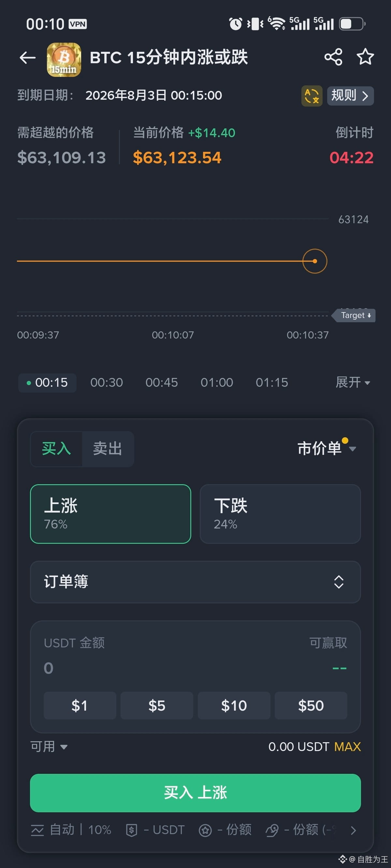The width and height of the screenshot is (391, 868).
Task: Tap the USDT fee icon at bottom
Action: 131,830
